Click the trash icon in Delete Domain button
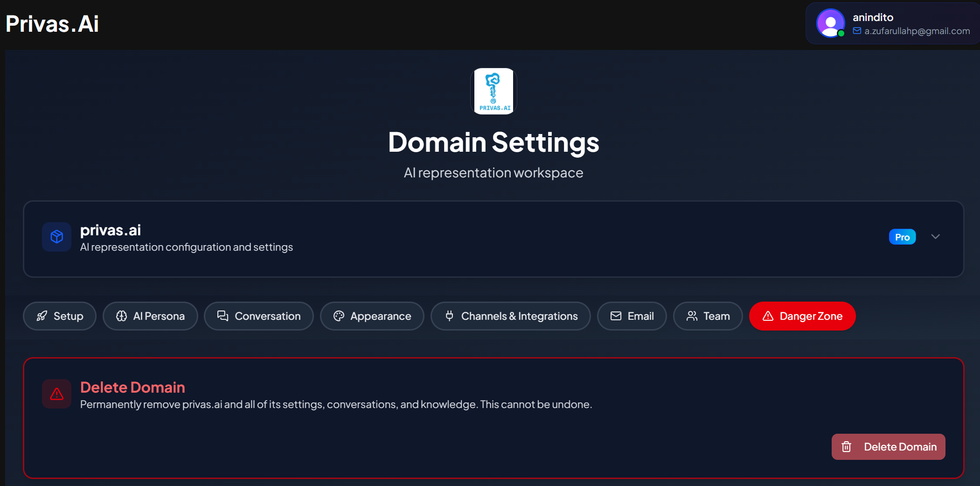The height and width of the screenshot is (486, 980). pos(846,447)
